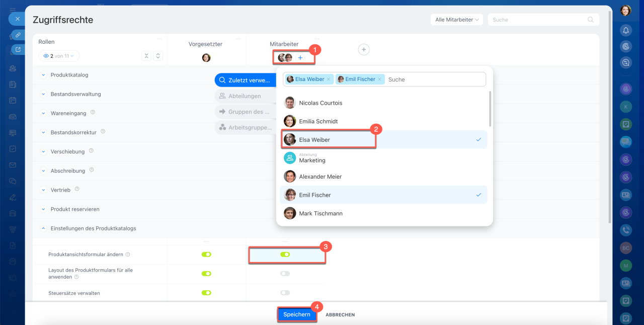
Task: Click the plus icon to add Mitarbeiter members
Action: pos(300,58)
